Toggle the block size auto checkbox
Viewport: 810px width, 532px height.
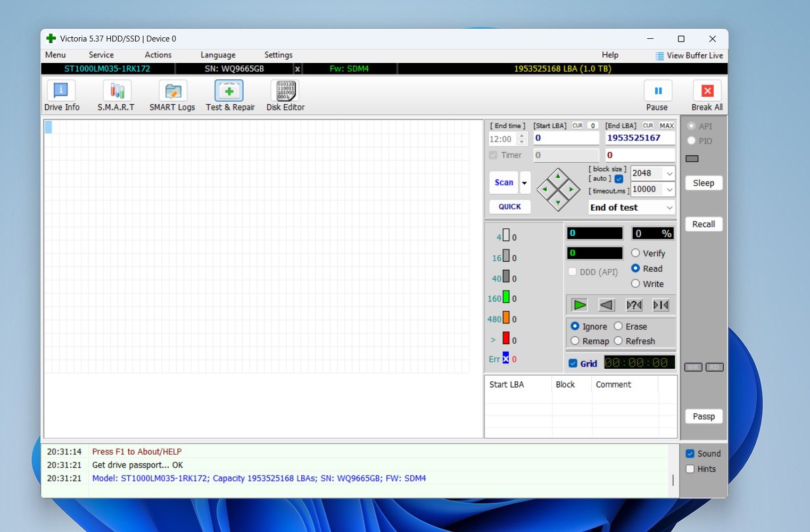pos(619,179)
